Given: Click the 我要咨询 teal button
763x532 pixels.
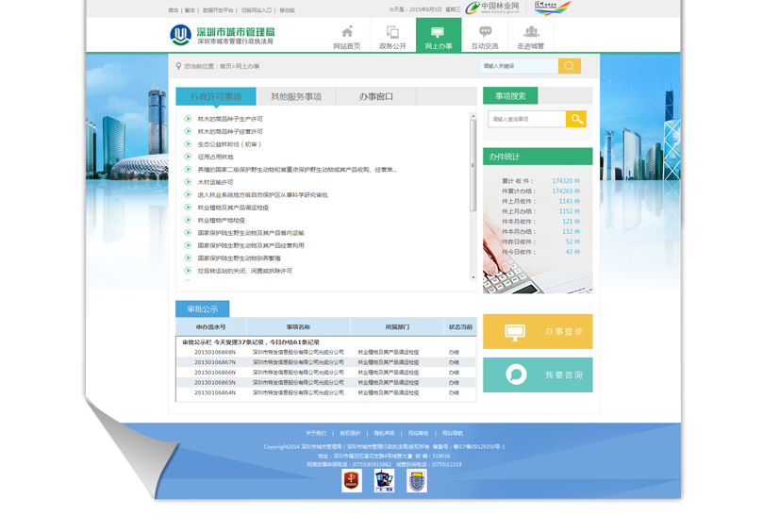Looking at the screenshot, I should (538, 375).
